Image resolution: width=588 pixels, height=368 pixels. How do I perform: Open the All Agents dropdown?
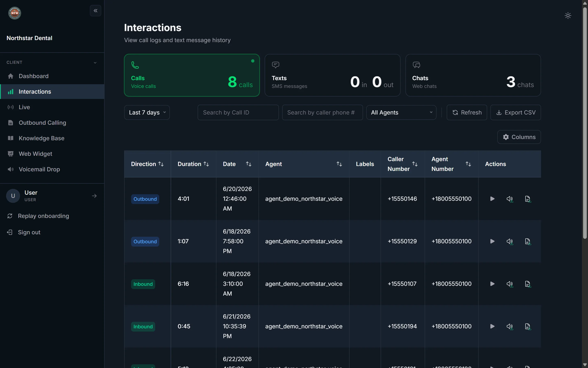[401, 112]
